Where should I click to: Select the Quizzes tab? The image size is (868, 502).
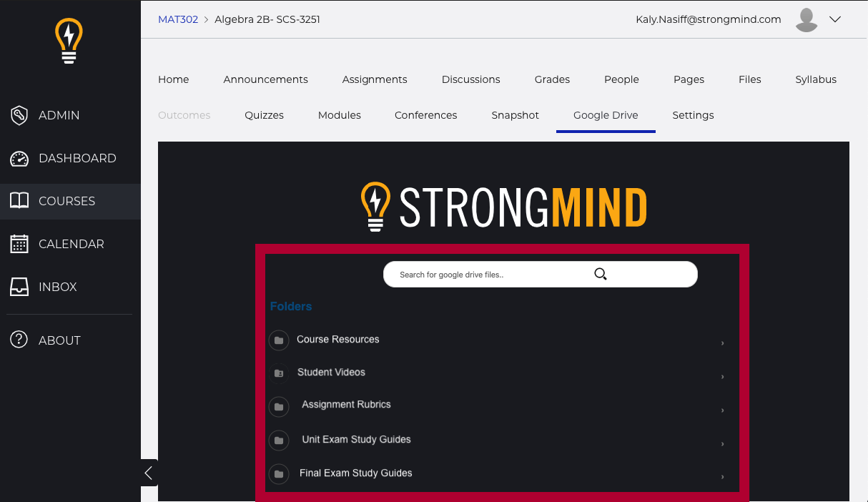pyautogui.click(x=264, y=115)
